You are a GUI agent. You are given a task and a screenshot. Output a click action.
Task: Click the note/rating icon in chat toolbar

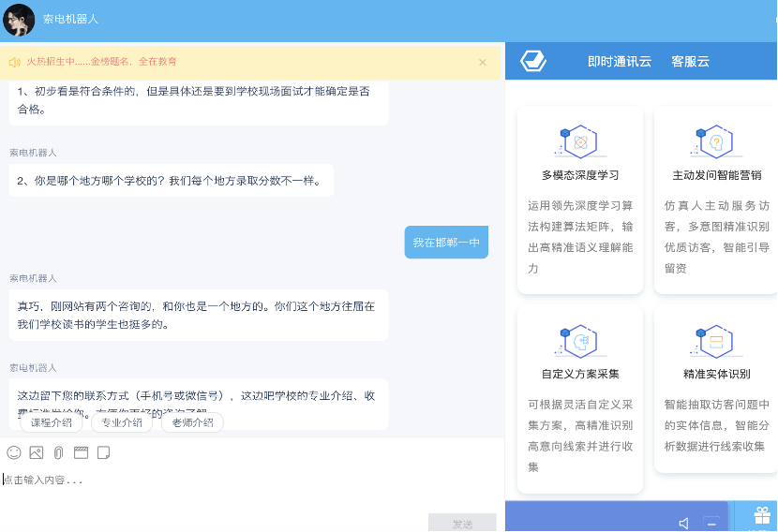[x=103, y=452]
